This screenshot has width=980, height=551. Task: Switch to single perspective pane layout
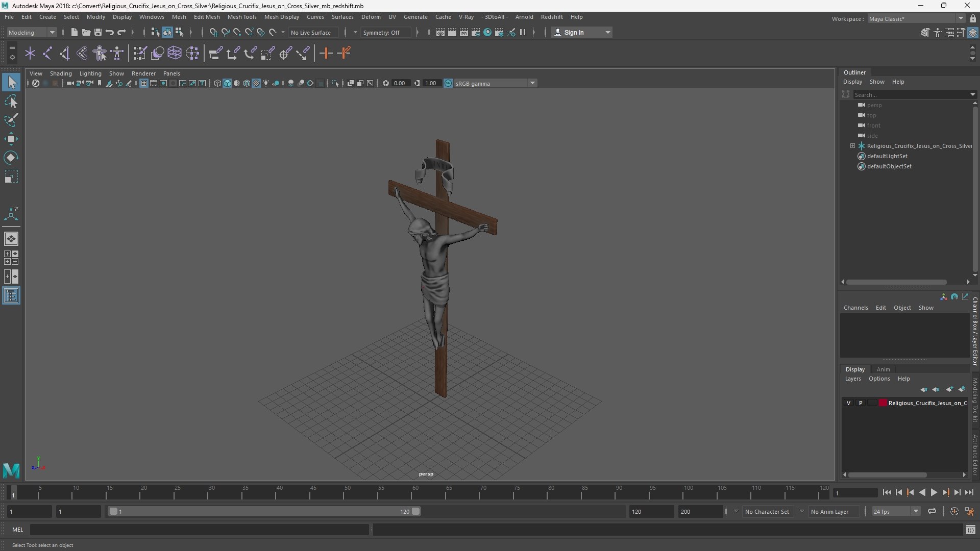(x=11, y=239)
